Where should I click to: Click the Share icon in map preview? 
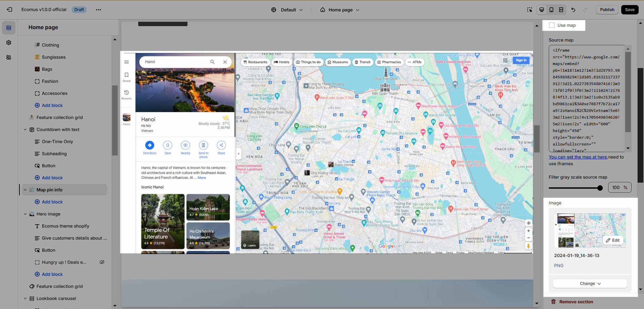(221, 145)
